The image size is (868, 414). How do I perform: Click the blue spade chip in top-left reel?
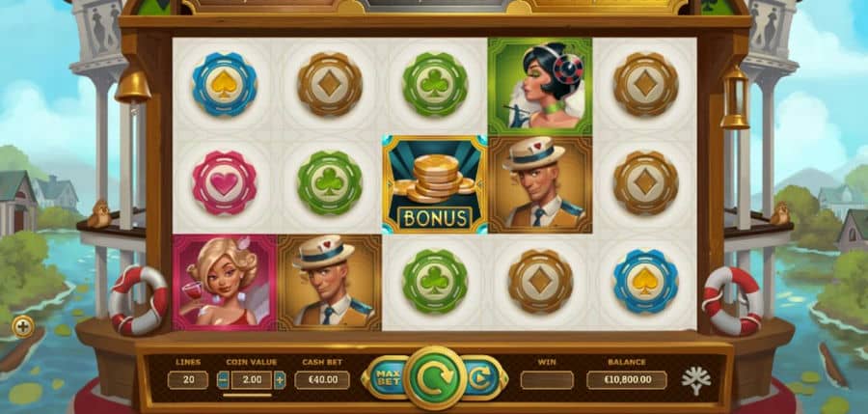224,84
